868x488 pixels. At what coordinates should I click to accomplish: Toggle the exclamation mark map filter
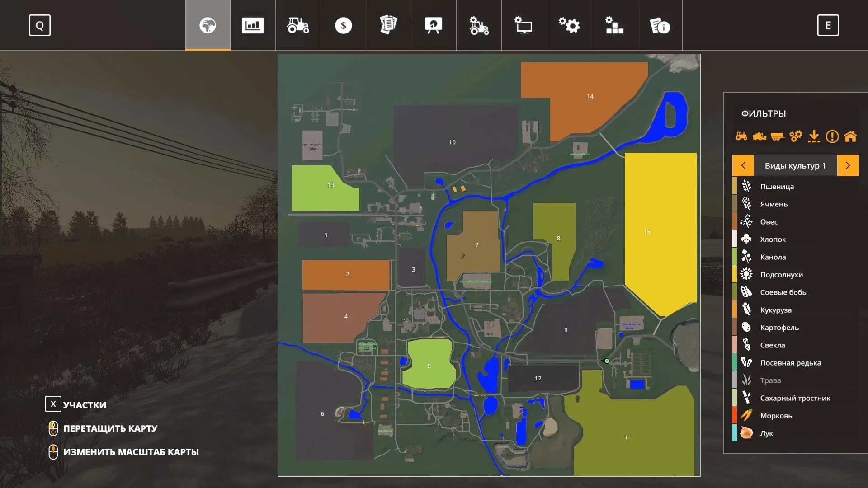click(x=832, y=136)
